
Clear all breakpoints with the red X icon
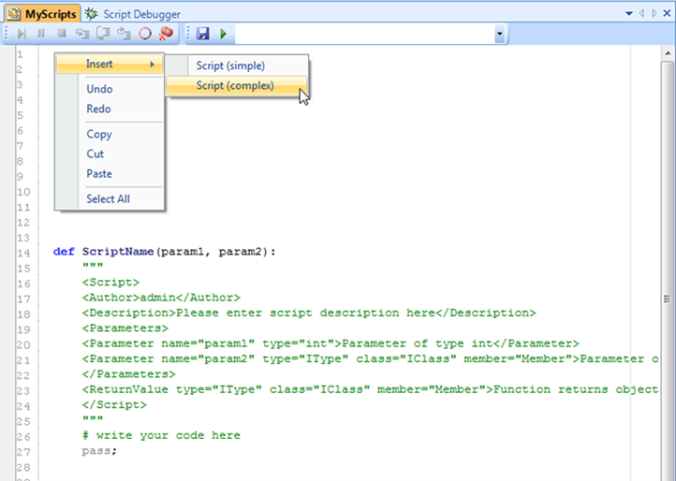click(166, 34)
